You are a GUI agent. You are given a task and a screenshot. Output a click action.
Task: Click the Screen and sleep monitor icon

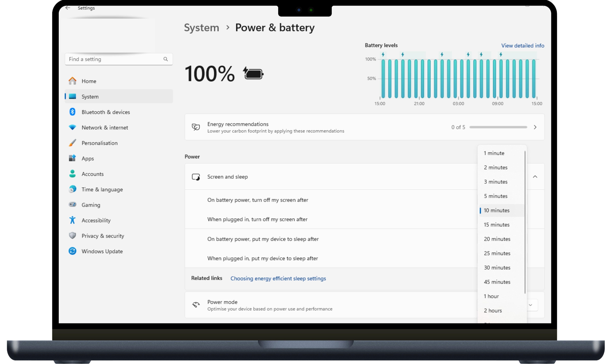[x=196, y=177]
